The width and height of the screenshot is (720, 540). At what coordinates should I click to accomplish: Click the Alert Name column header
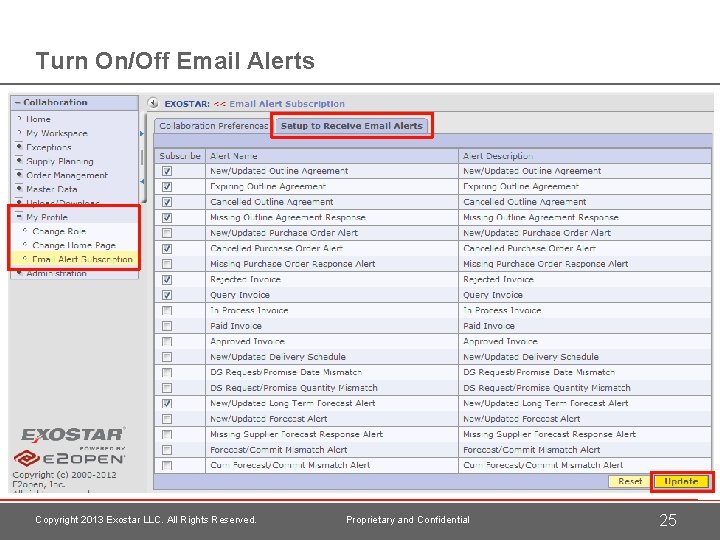[x=332, y=156]
